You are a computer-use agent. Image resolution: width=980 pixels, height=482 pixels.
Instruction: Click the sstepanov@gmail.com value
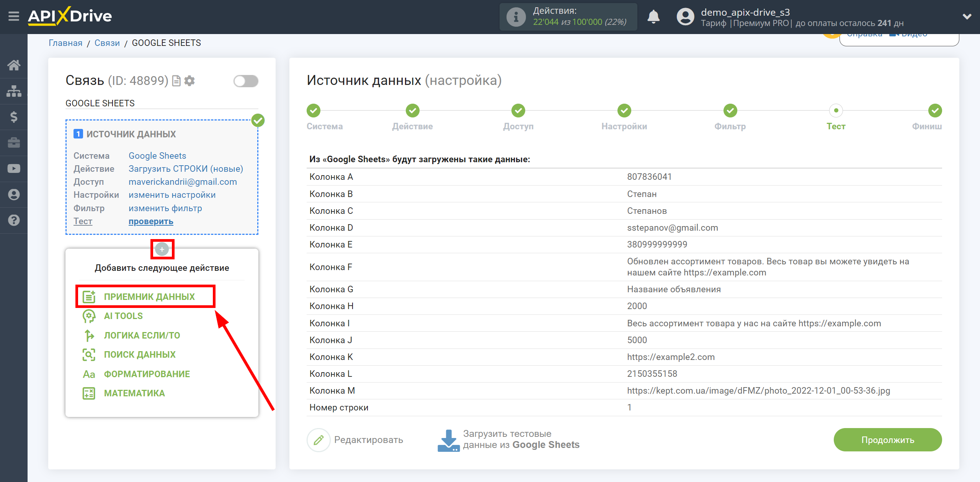coord(673,228)
